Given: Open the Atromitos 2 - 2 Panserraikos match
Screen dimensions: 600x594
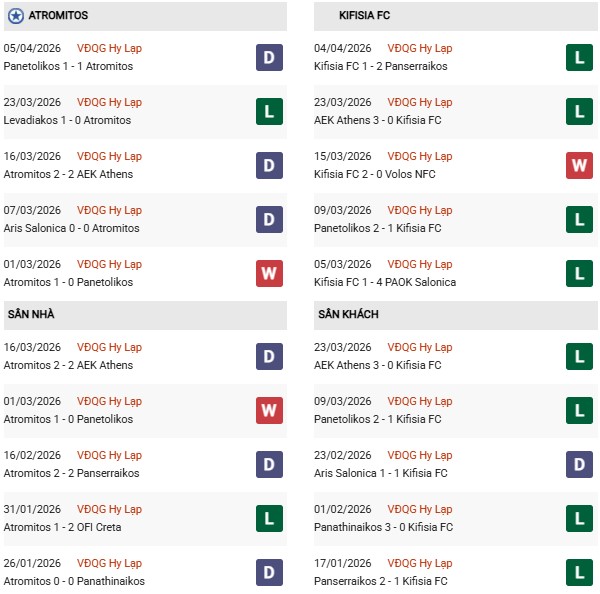Looking at the screenshot, I should [x=72, y=473].
